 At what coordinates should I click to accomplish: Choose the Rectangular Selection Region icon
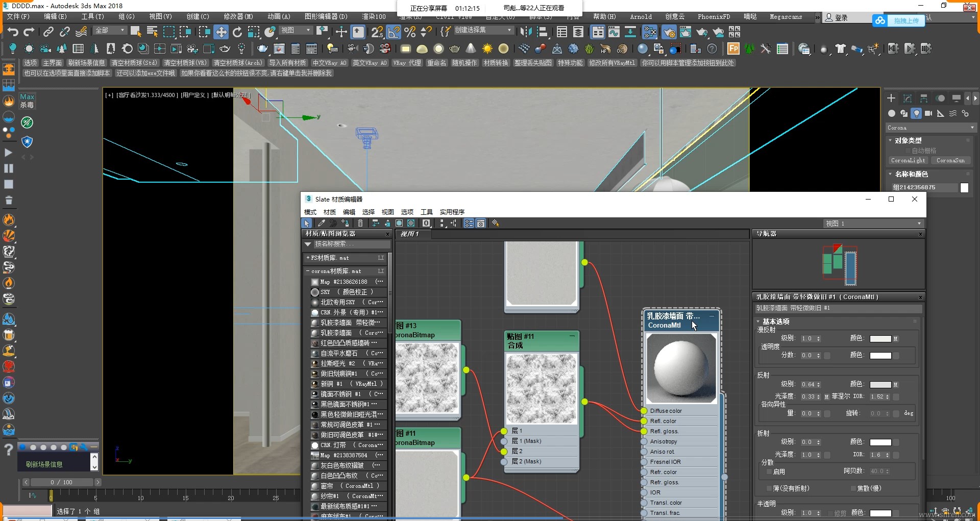pyautogui.click(x=169, y=32)
